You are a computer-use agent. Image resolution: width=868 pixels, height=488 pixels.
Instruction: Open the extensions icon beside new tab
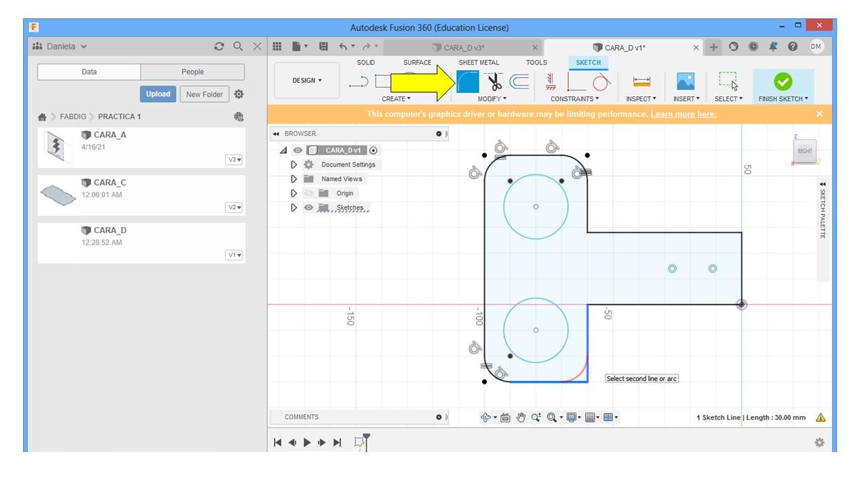tap(734, 47)
